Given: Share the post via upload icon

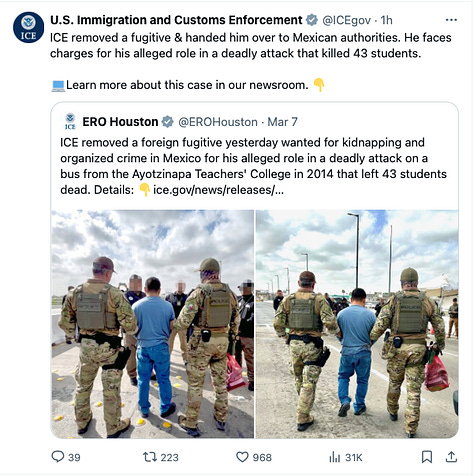Looking at the screenshot, I should [451, 457].
